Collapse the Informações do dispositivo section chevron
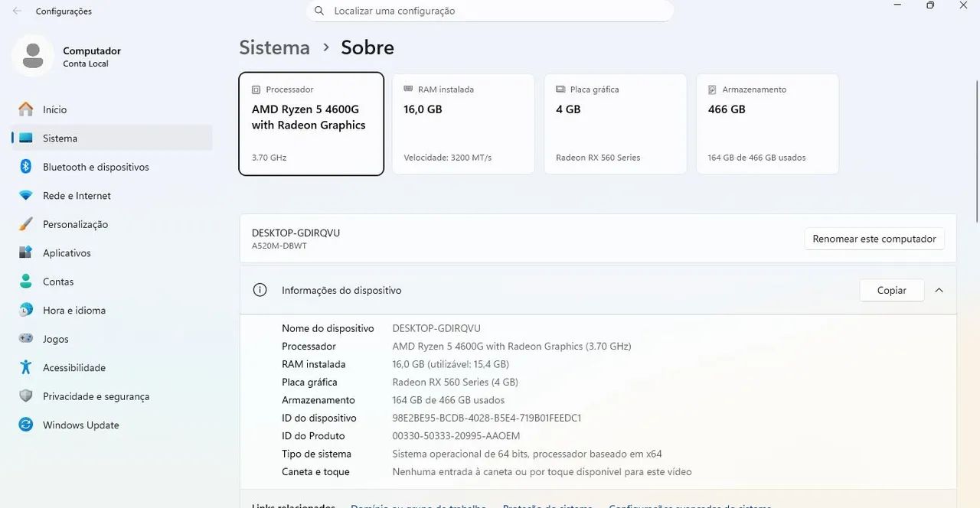This screenshot has width=980, height=508. tap(939, 291)
